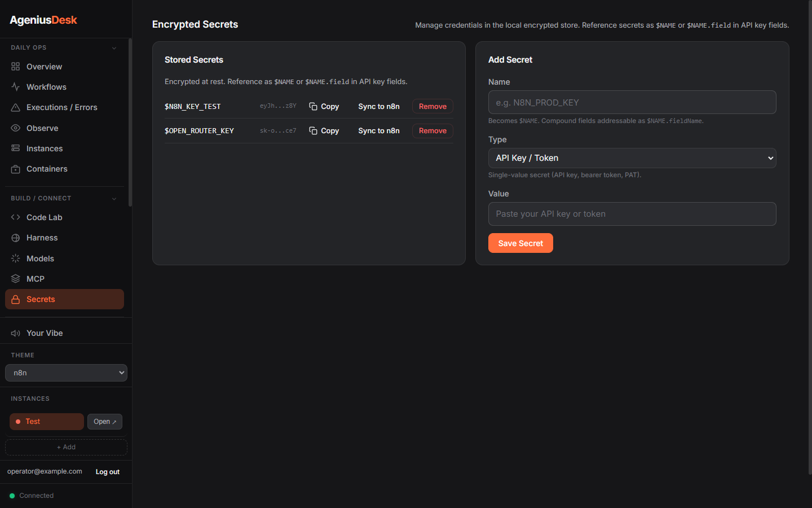812x508 pixels.
Task: Open the Theme dropdown showing n8n
Action: point(66,373)
